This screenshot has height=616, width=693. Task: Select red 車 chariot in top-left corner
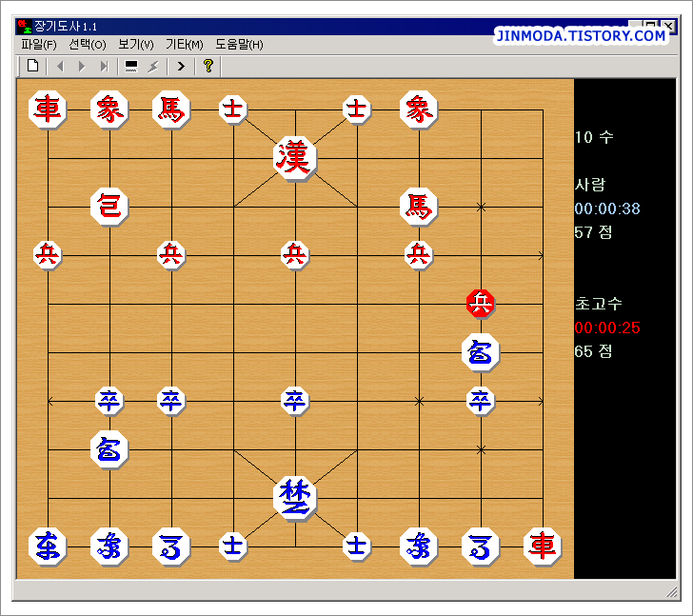coord(48,109)
